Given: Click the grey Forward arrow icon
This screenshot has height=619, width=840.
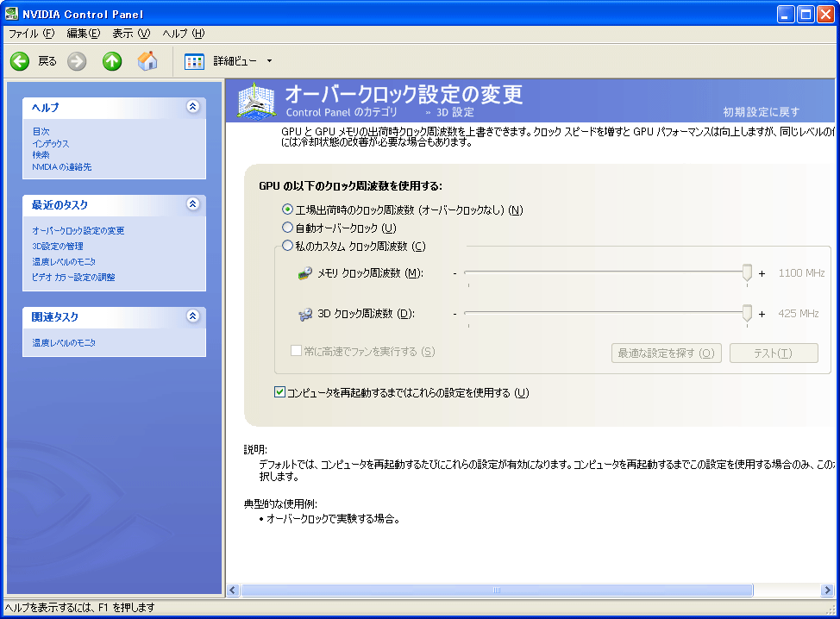Looking at the screenshot, I should (x=77, y=61).
